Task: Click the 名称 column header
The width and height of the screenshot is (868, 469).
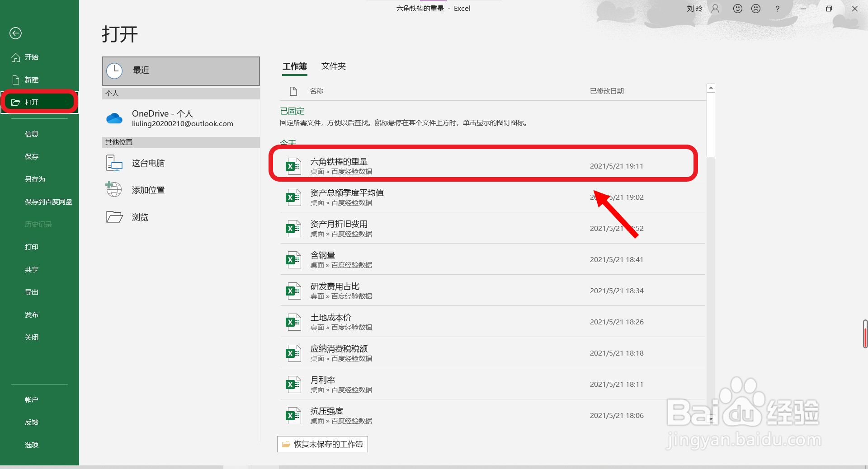Action: tap(316, 91)
